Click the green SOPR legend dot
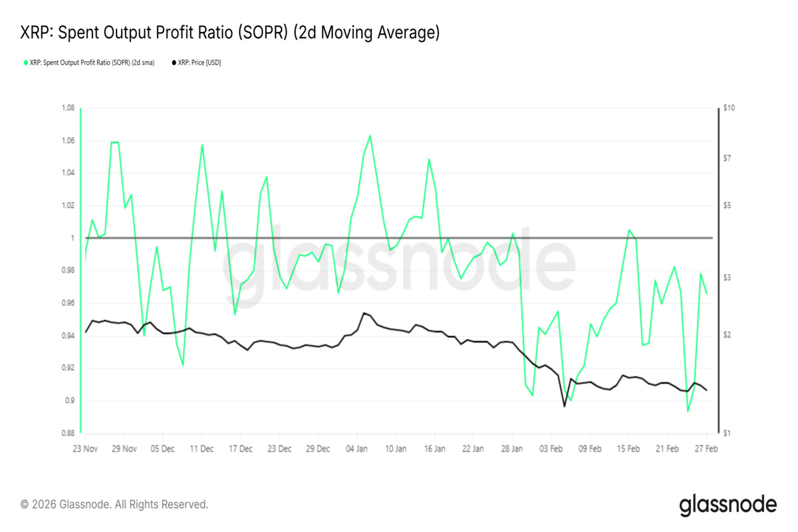798x532 pixels. point(26,63)
